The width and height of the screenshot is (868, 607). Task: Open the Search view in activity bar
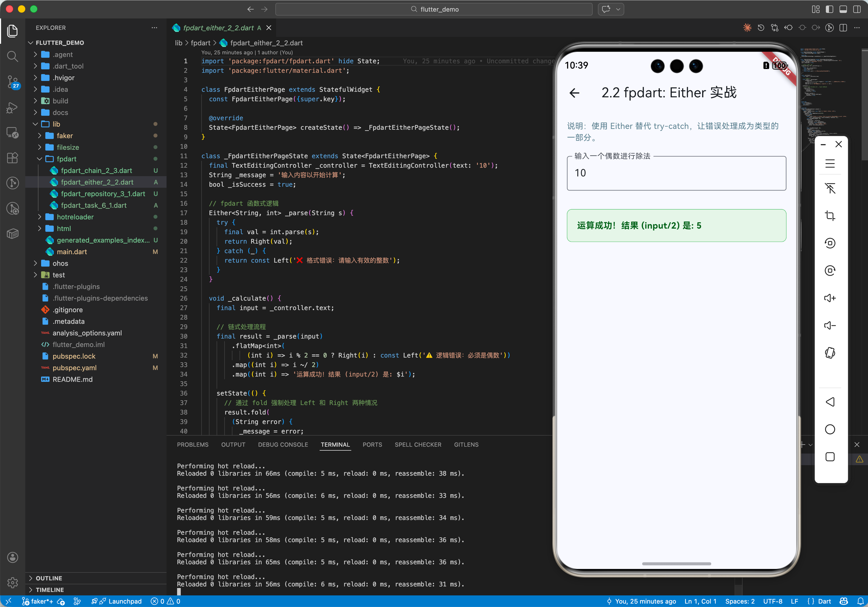12,56
